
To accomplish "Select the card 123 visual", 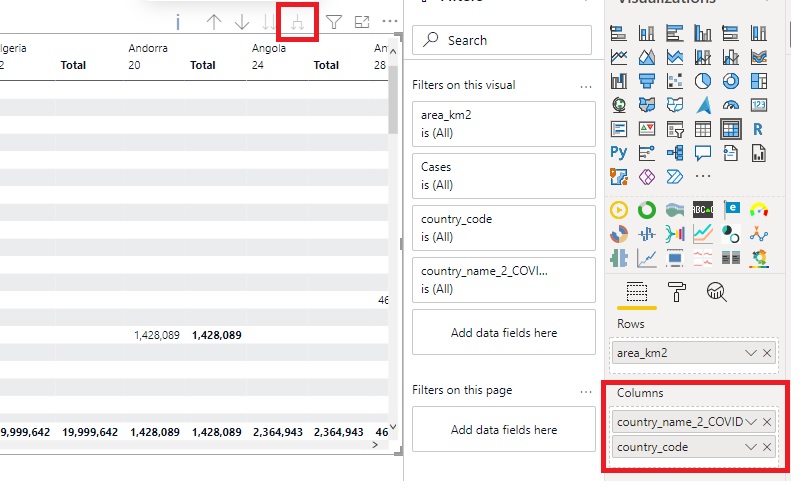I will [x=759, y=105].
